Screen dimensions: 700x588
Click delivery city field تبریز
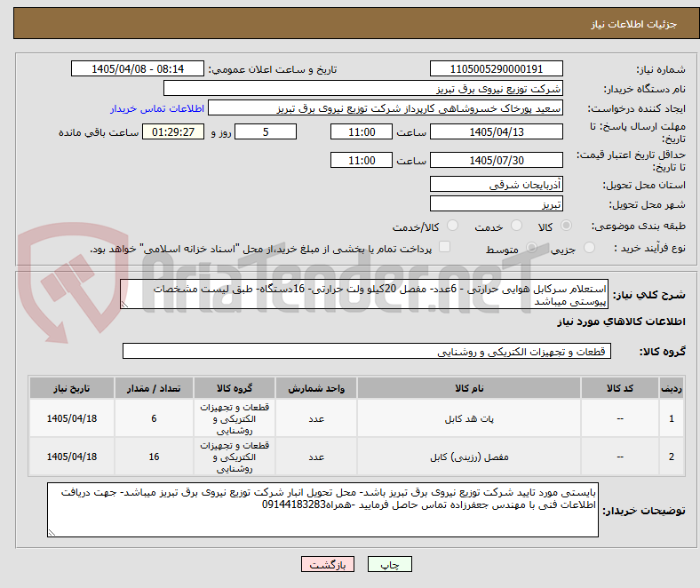coord(497,203)
